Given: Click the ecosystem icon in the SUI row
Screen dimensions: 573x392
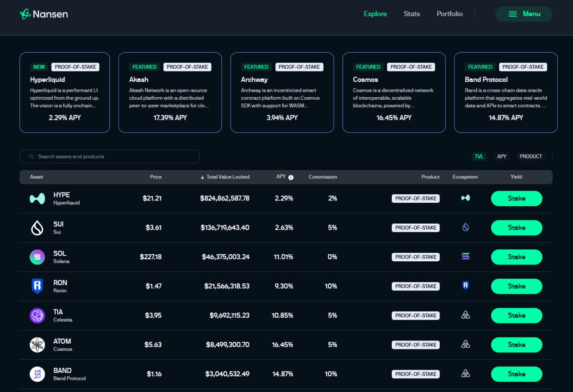Looking at the screenshot, I should (x=466, y=227).
